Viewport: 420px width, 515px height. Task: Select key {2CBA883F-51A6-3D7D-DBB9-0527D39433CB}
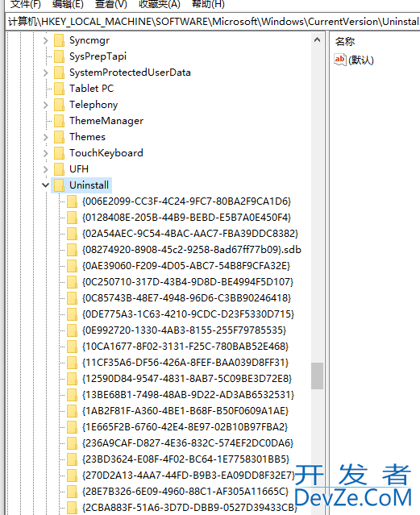point(189,507)
